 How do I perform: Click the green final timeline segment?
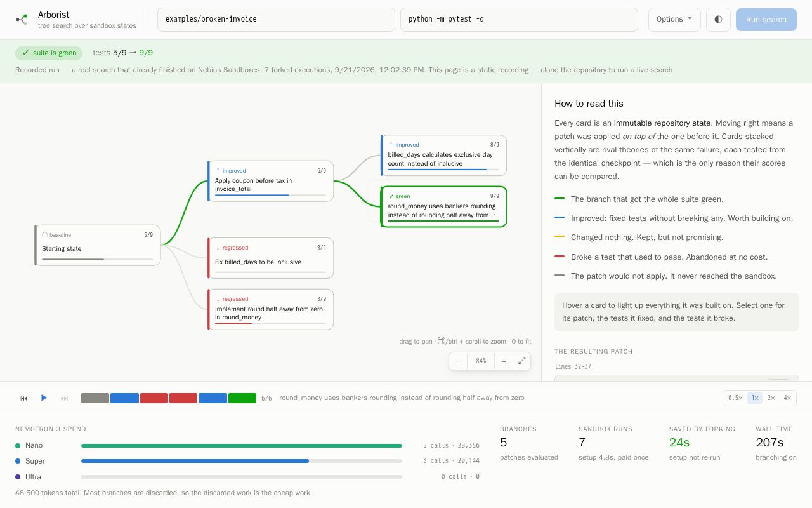[x=242, y=398]
